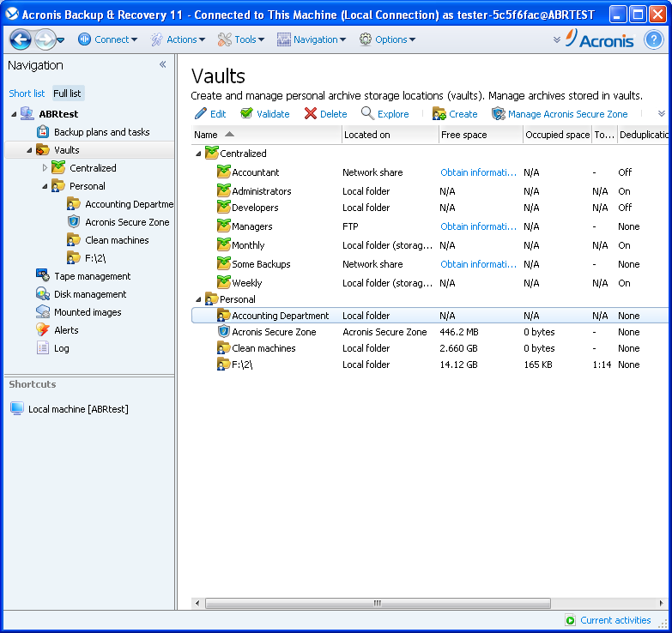Sort by the Free space column header
This screenshot has height=633, width=672.
click(x=481, y=135)
